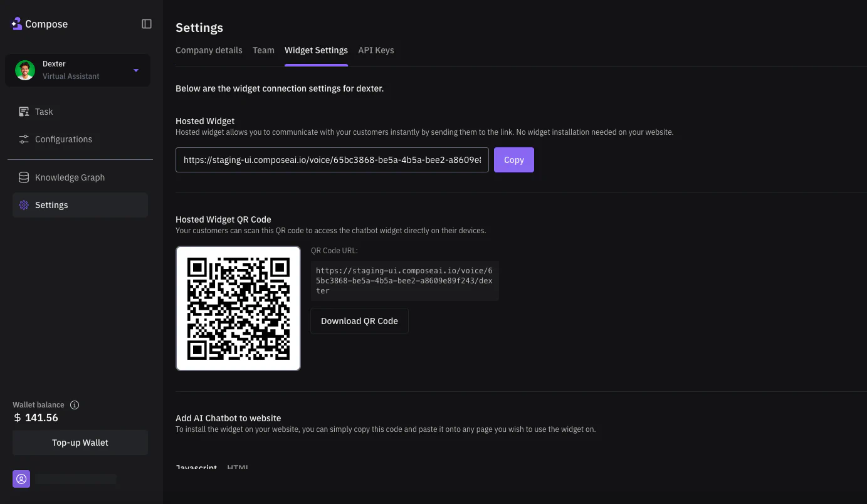Click the Hosted Widget QR Code heading
Image resolution: width=867 pixels, height=504 pixels.
point(223,219)
